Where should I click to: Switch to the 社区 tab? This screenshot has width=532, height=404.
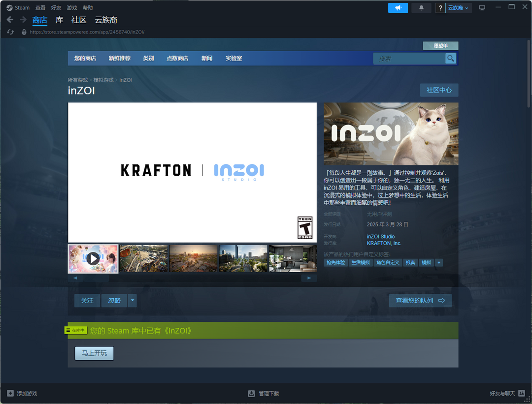(79, 20)
